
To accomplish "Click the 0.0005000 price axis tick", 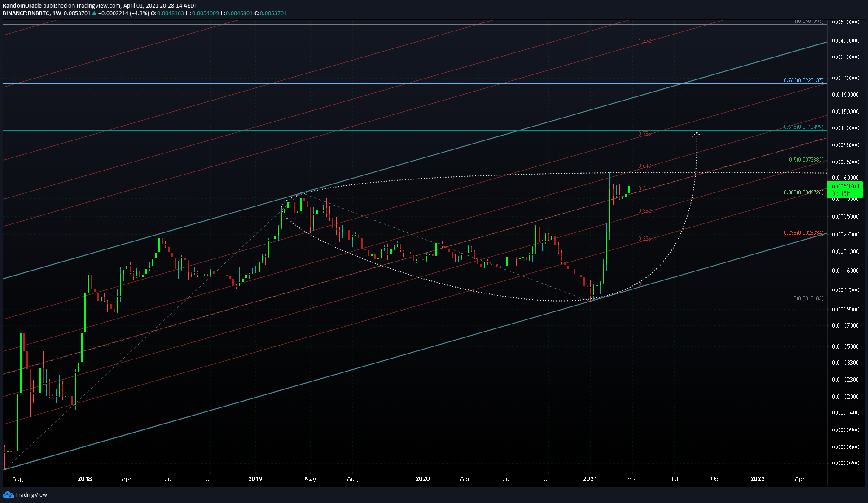I will click(846, 346).
